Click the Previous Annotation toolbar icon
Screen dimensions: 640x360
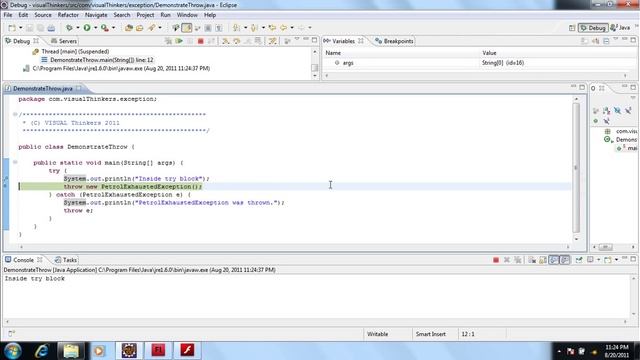tap(254, 28)
